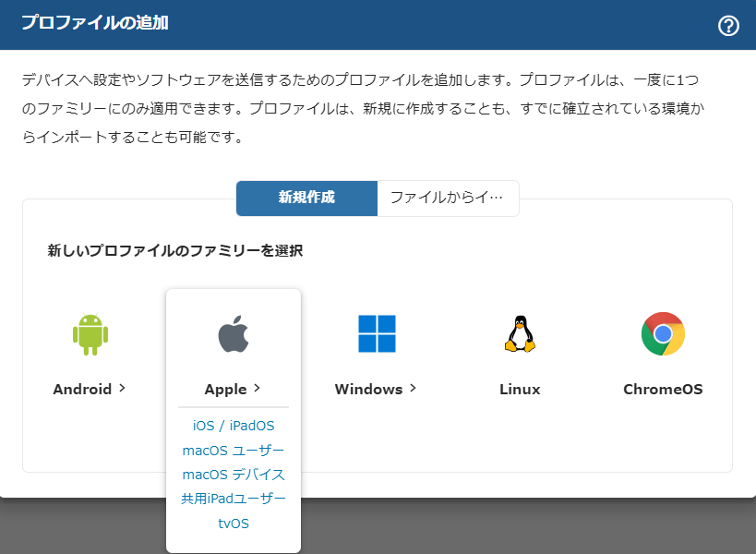Click the Windows label text
The image size is (756, 554).
click(x=369, y=389)
